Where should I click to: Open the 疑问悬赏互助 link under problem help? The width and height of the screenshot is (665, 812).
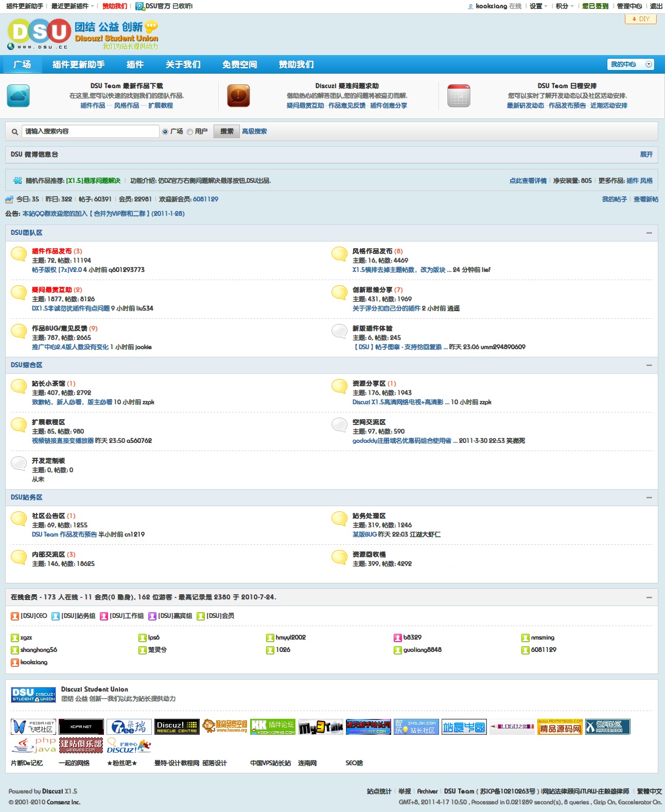click(305, 106)
